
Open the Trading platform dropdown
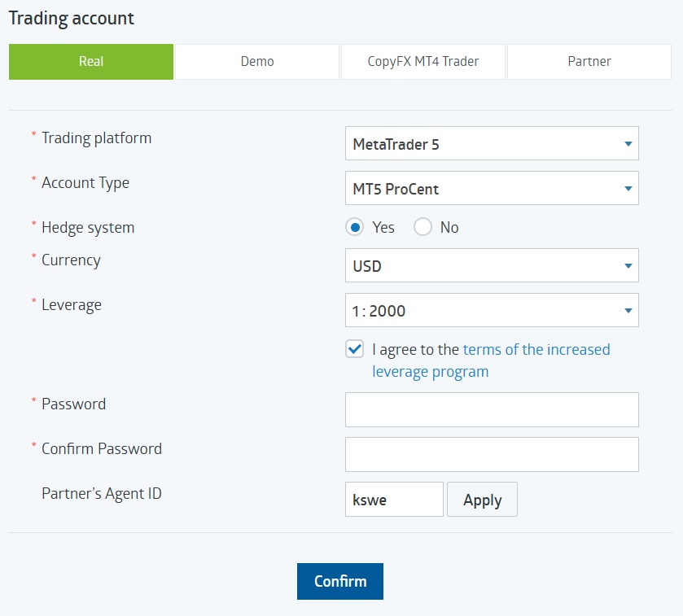pyautogui.click(x=491, y=144)
